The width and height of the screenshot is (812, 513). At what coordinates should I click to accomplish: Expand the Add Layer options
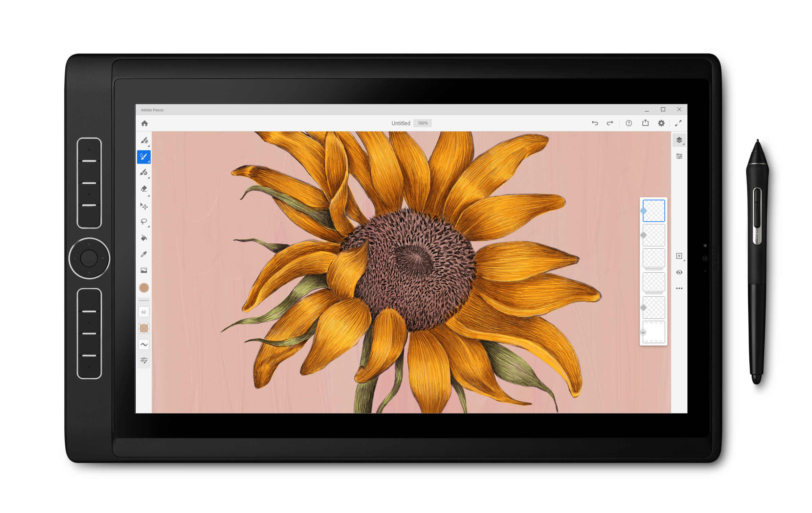coord(679,256)
